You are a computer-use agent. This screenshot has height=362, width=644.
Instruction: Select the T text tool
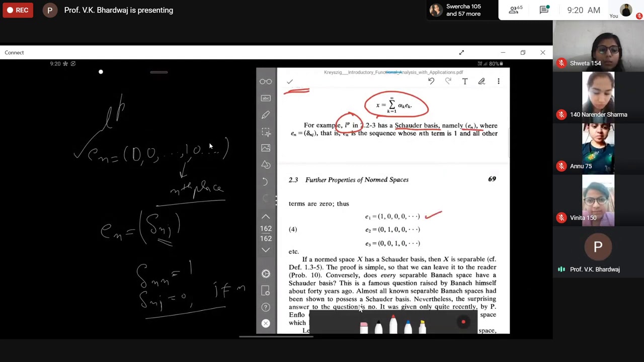(x=465, y=81)
